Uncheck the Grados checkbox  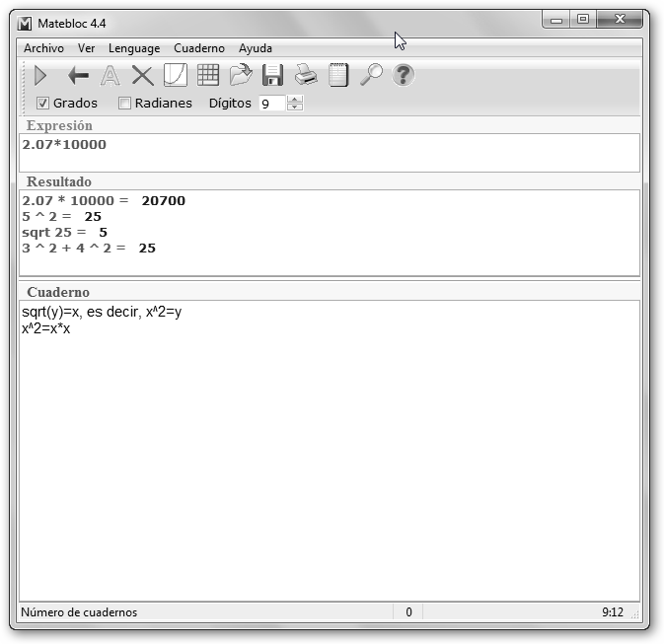coord(42,104)
